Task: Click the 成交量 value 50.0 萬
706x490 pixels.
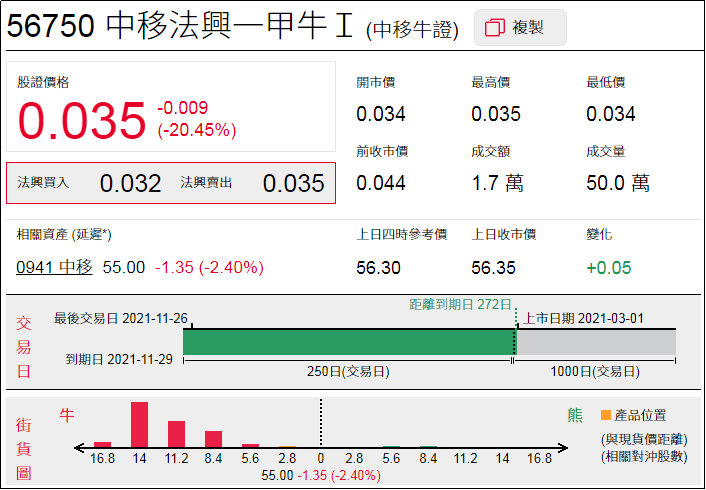Action: pyautogui.click(x=618, y=183)
